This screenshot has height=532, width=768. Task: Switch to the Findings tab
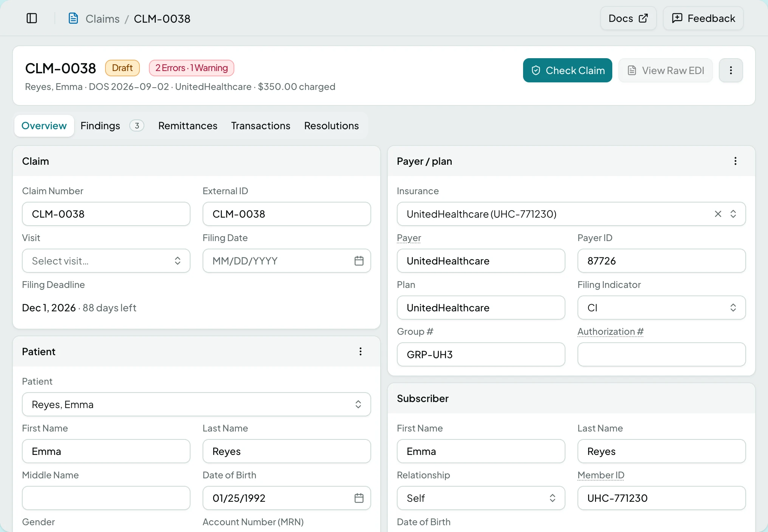(x=112, y=126)
